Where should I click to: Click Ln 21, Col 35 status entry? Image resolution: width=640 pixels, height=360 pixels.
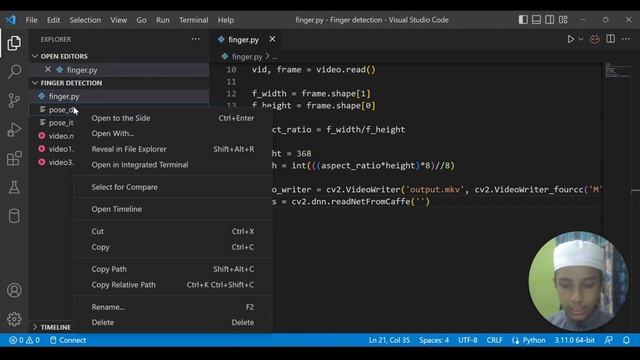pos(389,340)
